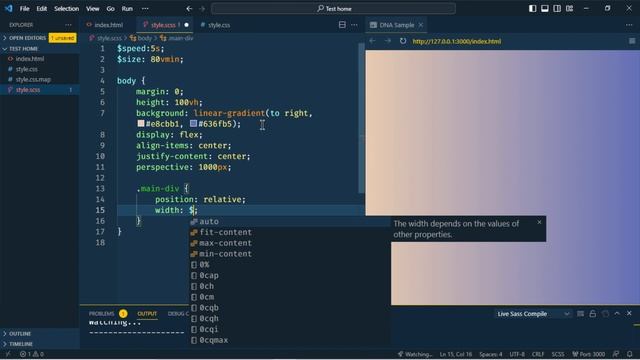The width and height of the screenshot is (640, 360).
Task: Switch to the index.html editor tab
Action: click(108, 25)
